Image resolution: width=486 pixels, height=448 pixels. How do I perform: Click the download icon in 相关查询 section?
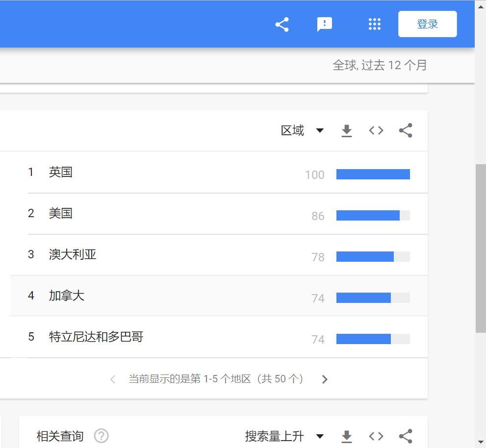(347, 435)
